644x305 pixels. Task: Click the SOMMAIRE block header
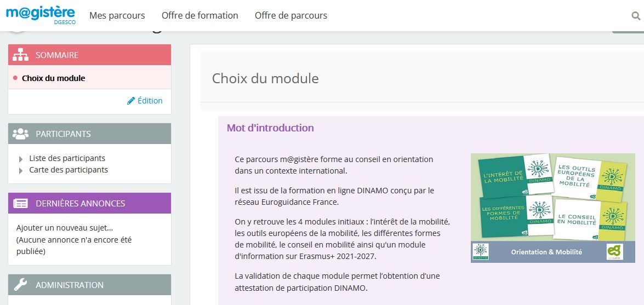89,55
